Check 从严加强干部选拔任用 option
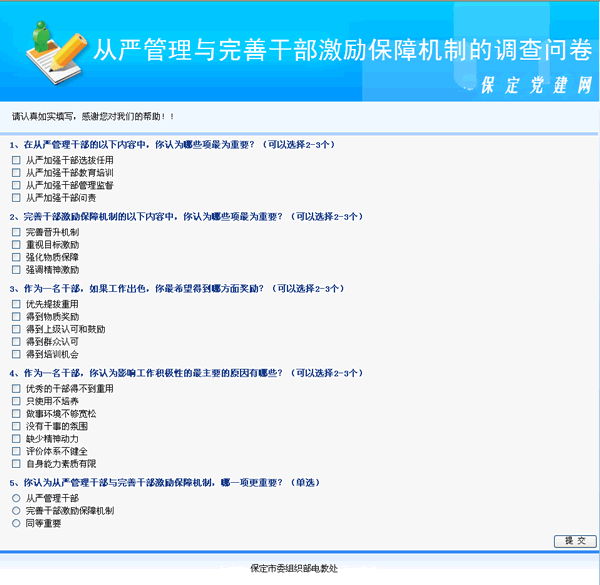The height and width of the screenshot is (585, 600). point(16,160)
